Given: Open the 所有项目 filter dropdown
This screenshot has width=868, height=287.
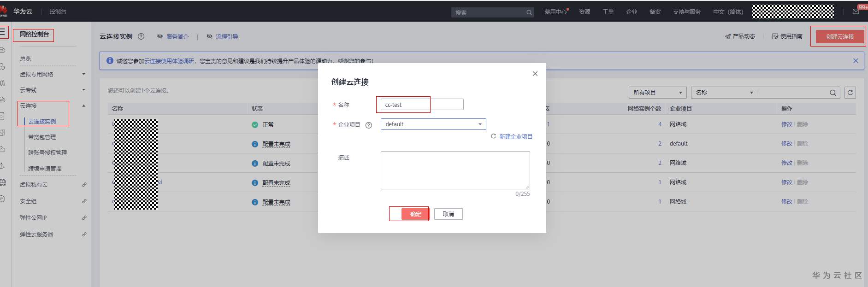Looking at the screenshot, I should pyautogui.click(x=657, y=93).
